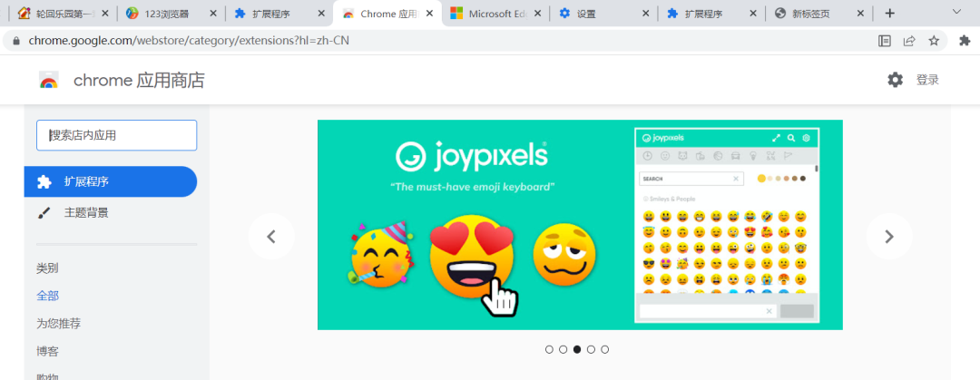Click the 登录 sign-in link

point(927,80)
